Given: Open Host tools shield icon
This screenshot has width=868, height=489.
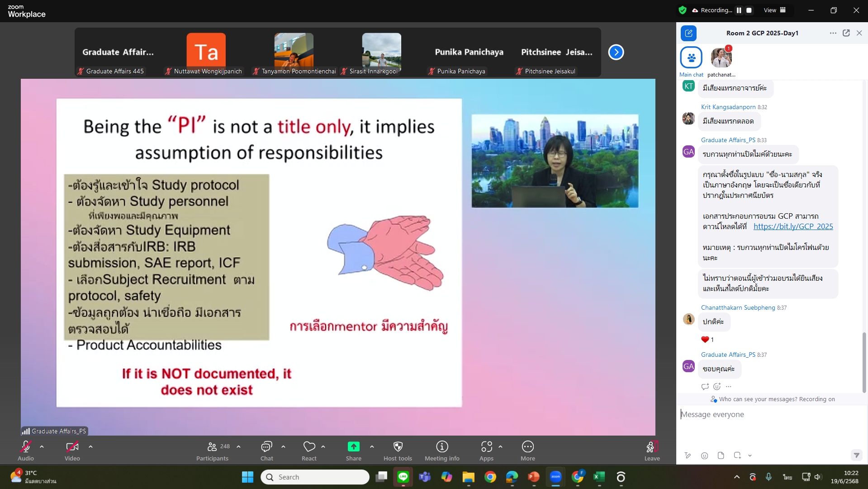Looking at the screenshot, I should (398, 447).
